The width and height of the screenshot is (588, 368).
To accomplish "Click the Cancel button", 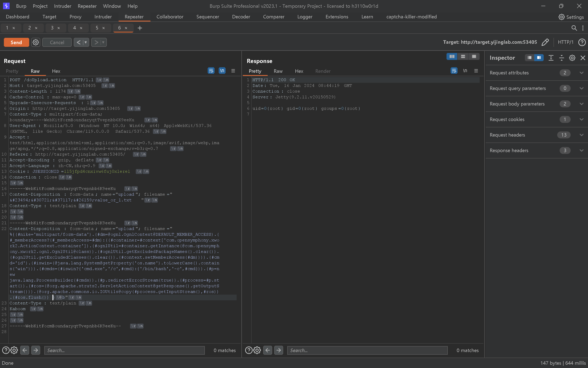I will click(x=57, y=42).
